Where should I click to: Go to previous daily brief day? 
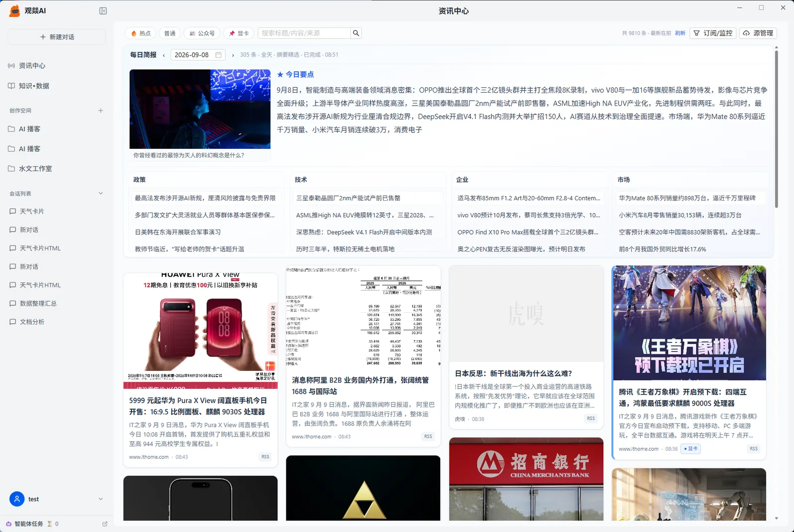click(164, 55)
